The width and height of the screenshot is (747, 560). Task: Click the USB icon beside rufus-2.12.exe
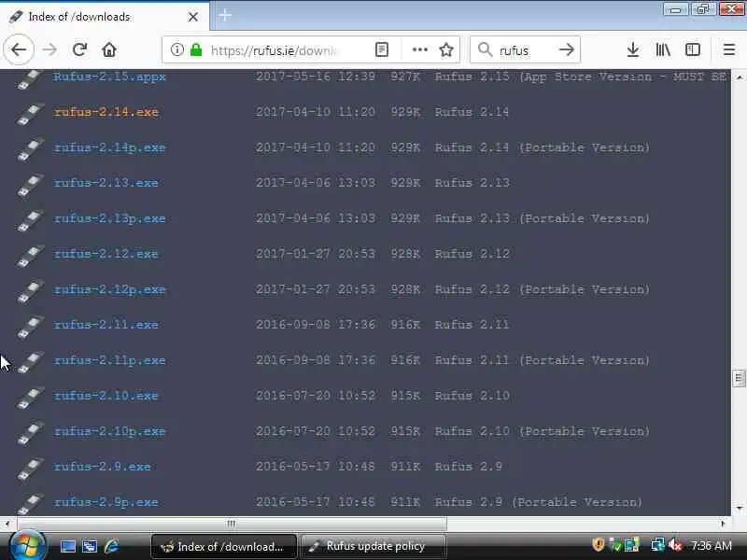click(x=30, y=256)
